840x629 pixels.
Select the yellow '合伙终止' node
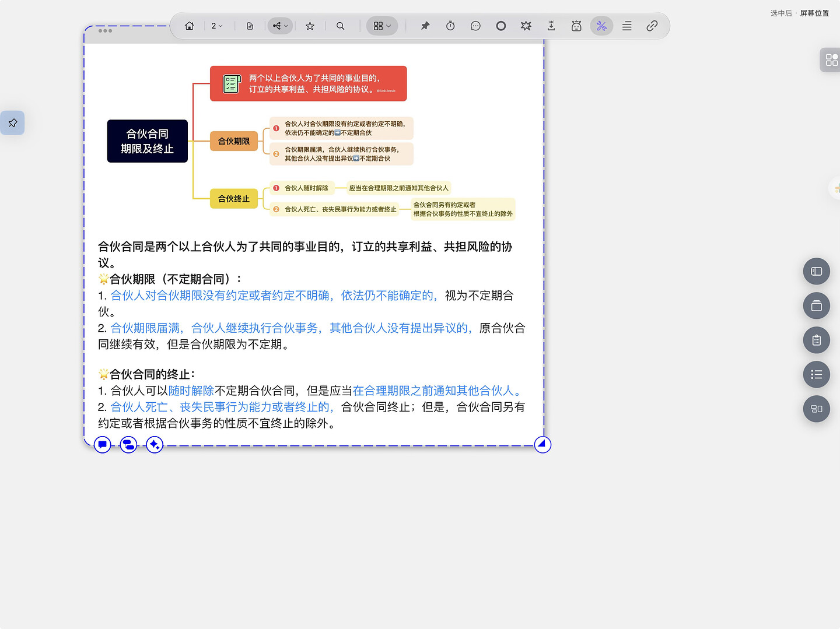[234, 199]
